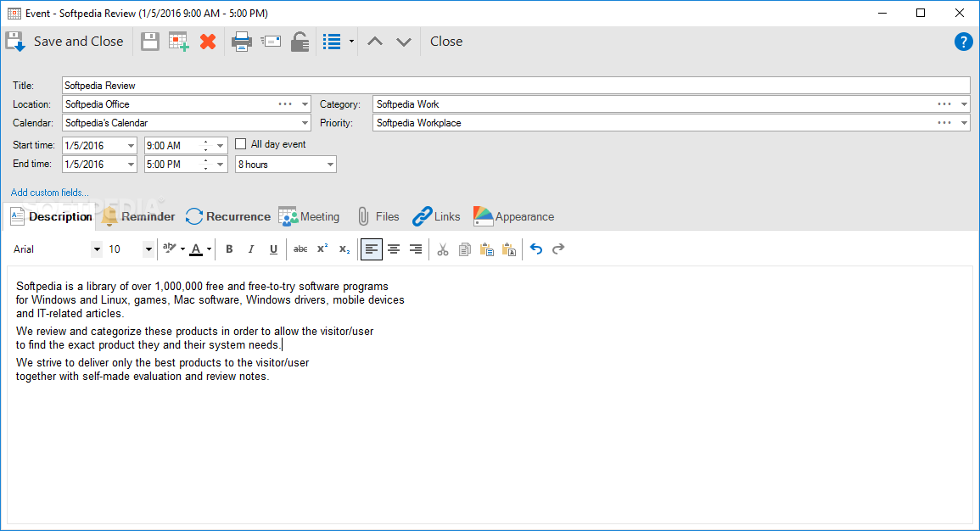Viewport: 980px width, 531px height.
Task: Delete the event with the red X icon
Action: pos(208,42)
